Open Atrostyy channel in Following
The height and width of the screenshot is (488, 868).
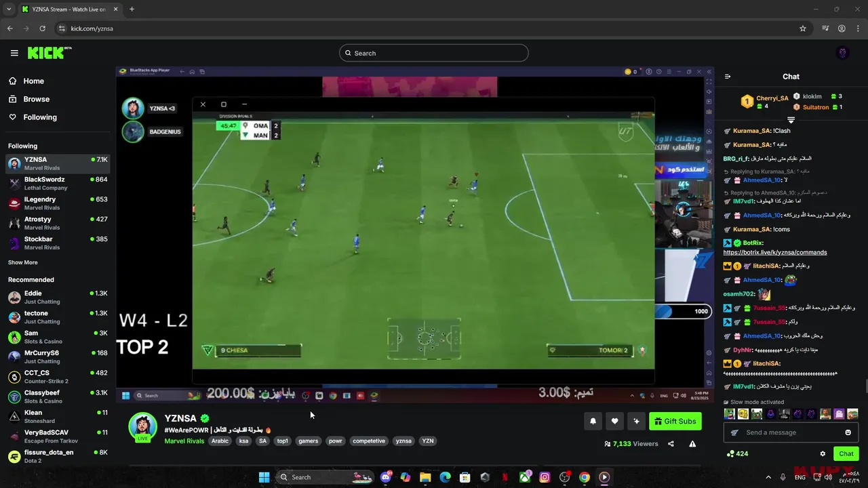click(58, 223)
